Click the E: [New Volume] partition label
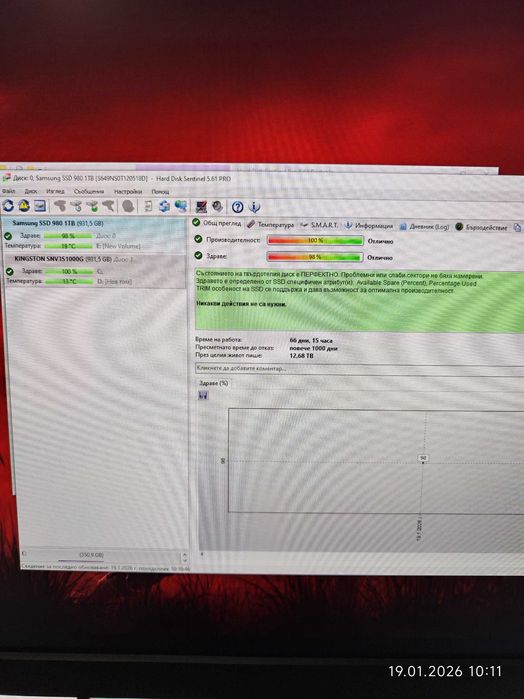Image resolution: width=524 pixels, height=699 pixels. (118, 246)
